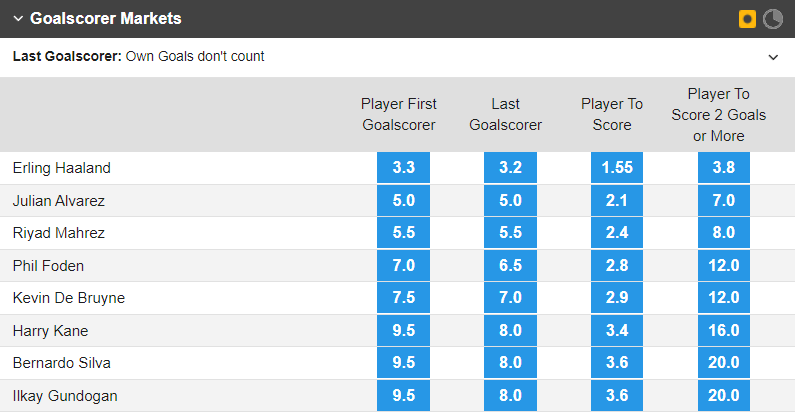
Task: Select Kevin De Bruyne first goalscorer 7.5
Action: [x=403, y=297]
